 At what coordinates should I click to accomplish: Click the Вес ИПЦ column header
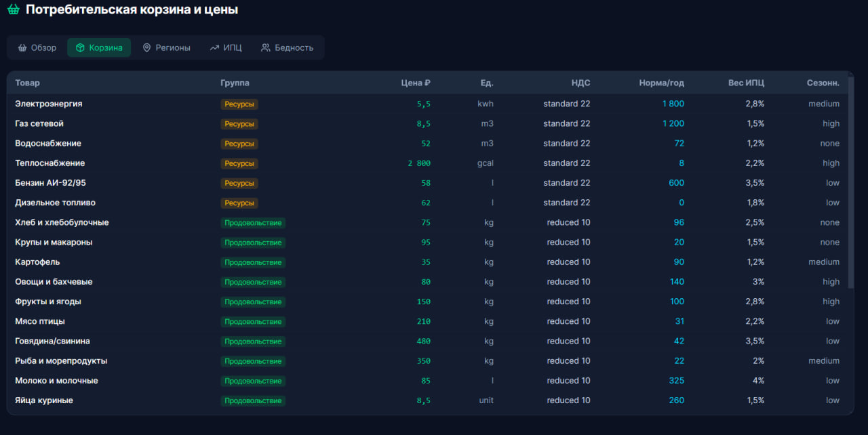(x=746, y=83)
